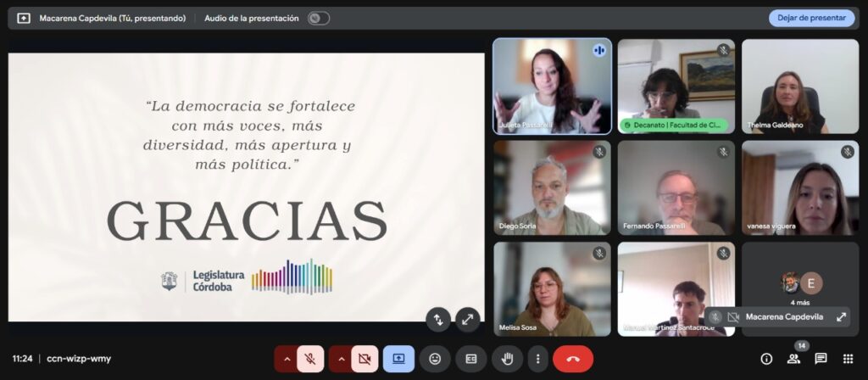Raise hand using the hand icon
This screenshot has width=868, height=380.
[x=507, y=359]
